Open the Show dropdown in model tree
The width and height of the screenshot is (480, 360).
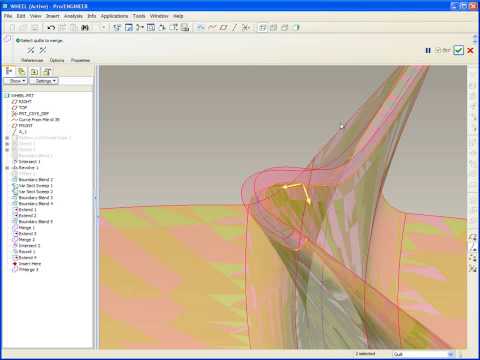(15, 81)
